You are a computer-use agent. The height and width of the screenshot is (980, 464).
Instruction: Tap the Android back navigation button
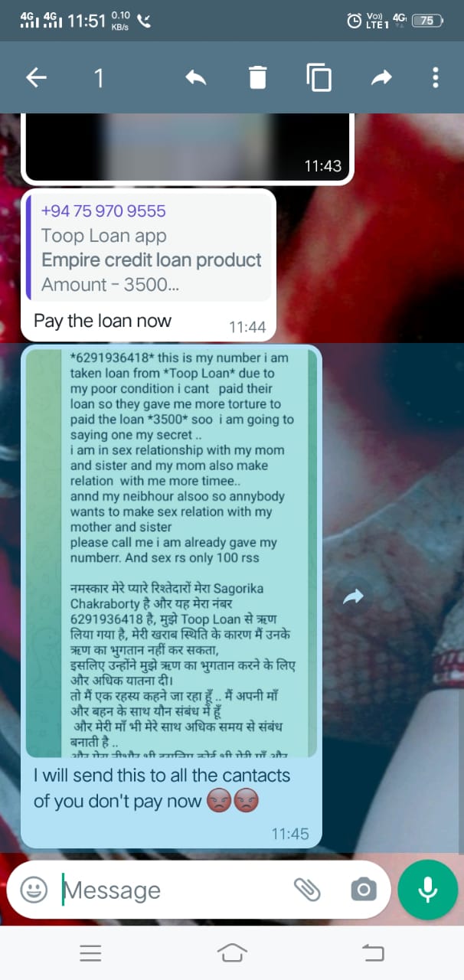tap(373, 952)
